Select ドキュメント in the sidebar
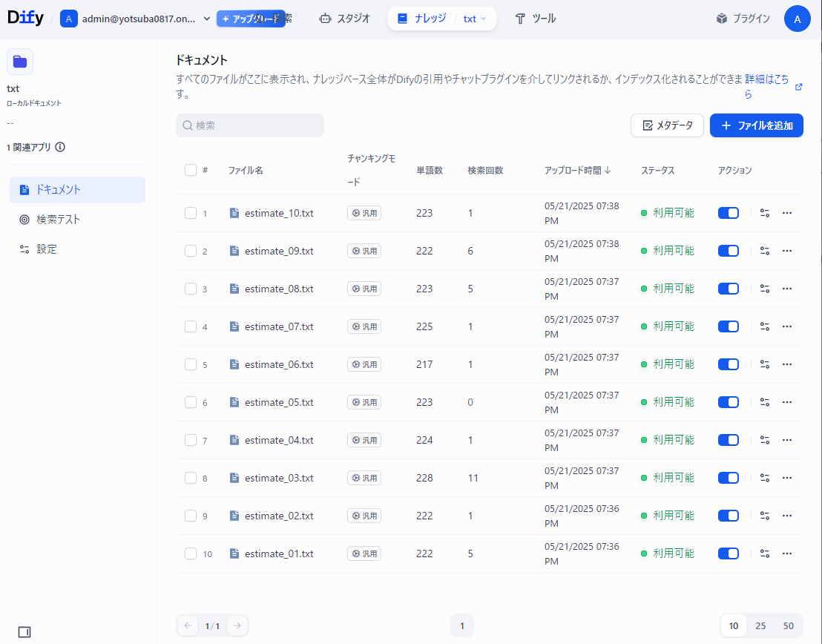 point(78,190)
